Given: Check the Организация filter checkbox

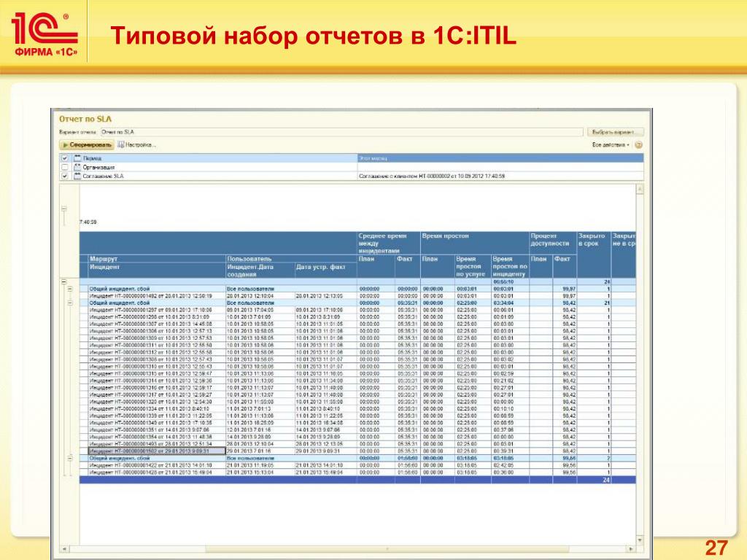Looking at the screenshot, I should [65, 167].
